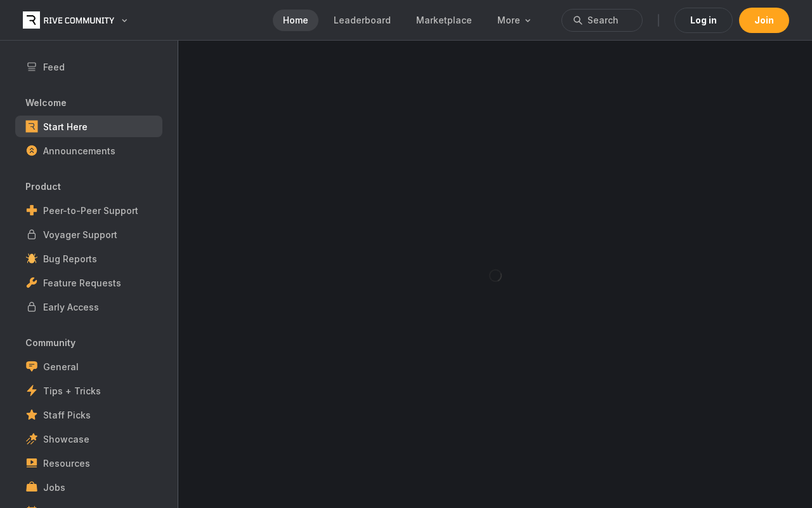812x508 pixels.
Task: Click the Resources video icon
Action: [32, 463]
